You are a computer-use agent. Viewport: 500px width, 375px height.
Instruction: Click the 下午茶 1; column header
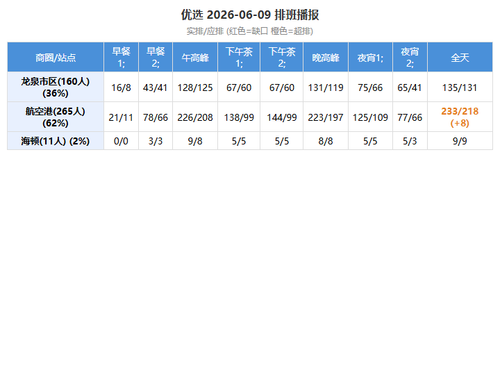(239, 57)
